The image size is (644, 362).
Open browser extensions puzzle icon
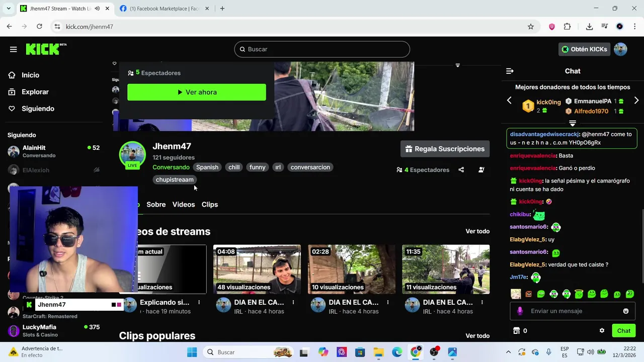point(568,27)
